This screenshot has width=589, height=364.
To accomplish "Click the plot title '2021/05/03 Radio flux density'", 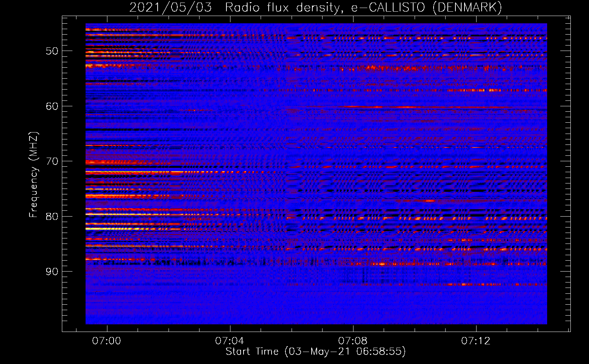I will click(x=316, y=8).
